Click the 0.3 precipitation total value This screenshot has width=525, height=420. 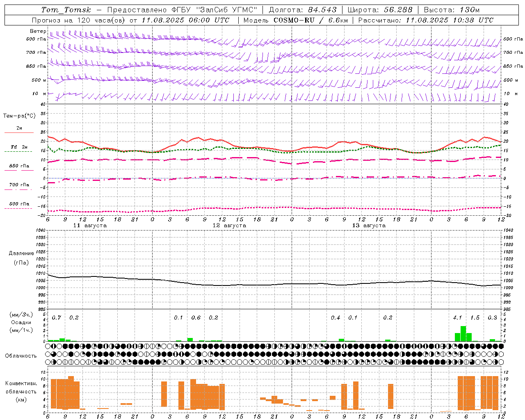tap(492, 318)
